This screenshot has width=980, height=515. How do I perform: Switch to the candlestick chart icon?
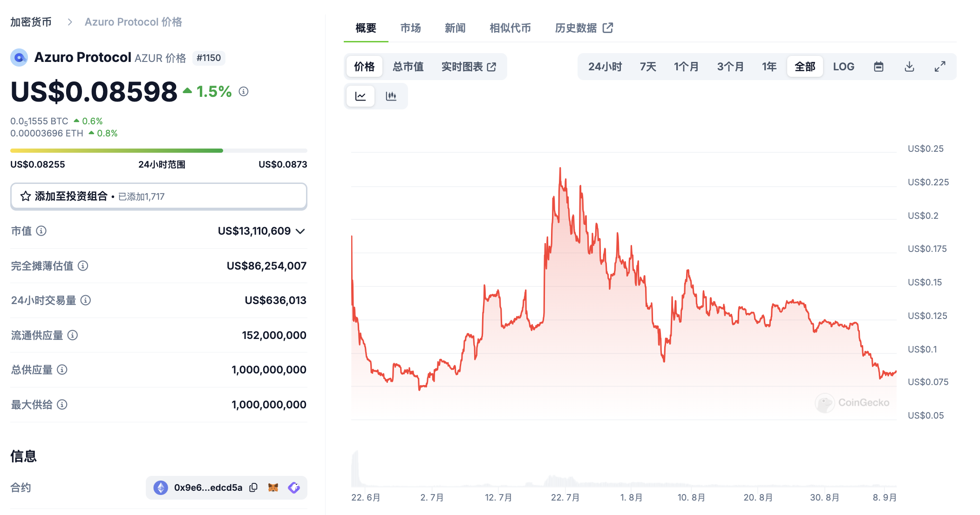pos(391,95)
